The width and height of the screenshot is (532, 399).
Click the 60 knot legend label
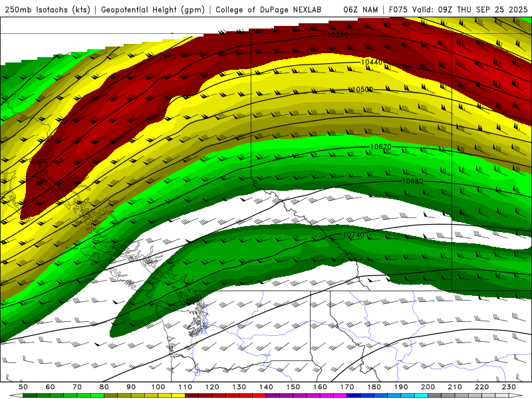click(x=51, y=387)
